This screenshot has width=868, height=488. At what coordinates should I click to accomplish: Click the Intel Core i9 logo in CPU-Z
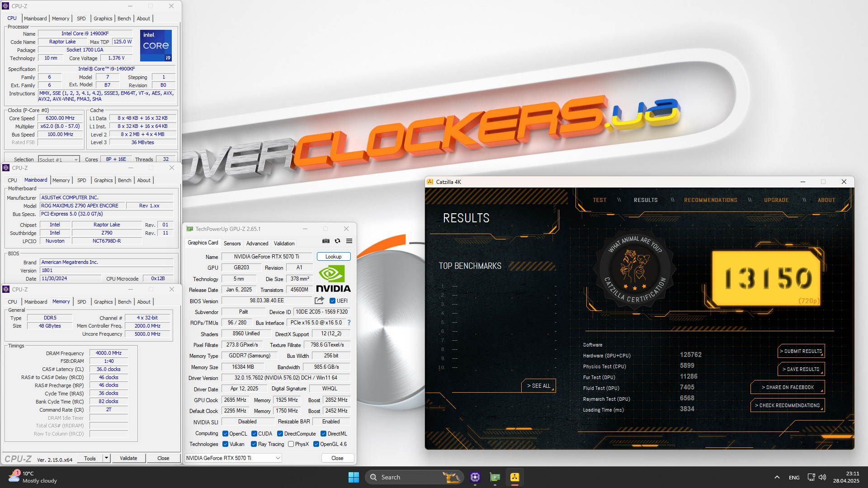pyautogui.click(x=156, y=46)
